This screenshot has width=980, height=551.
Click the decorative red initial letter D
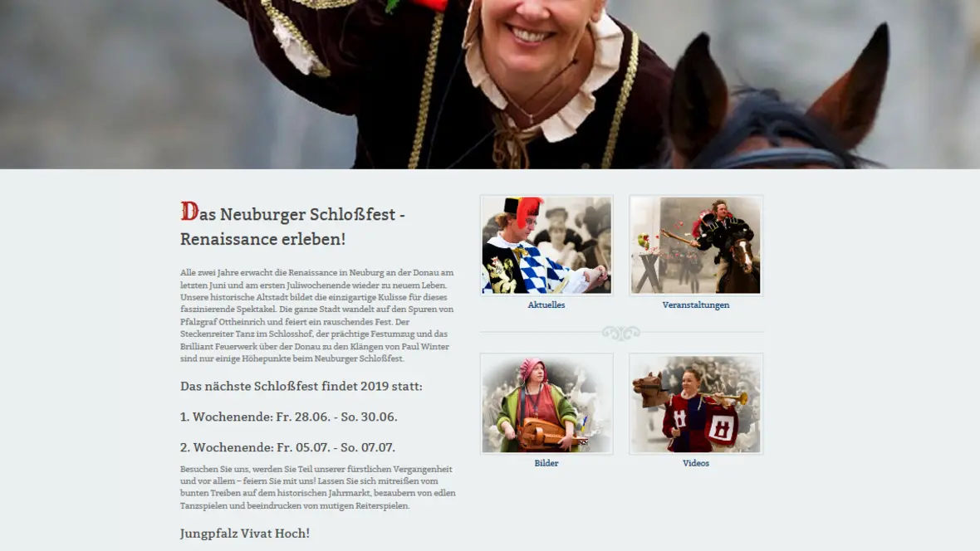(x=189, y=212)
